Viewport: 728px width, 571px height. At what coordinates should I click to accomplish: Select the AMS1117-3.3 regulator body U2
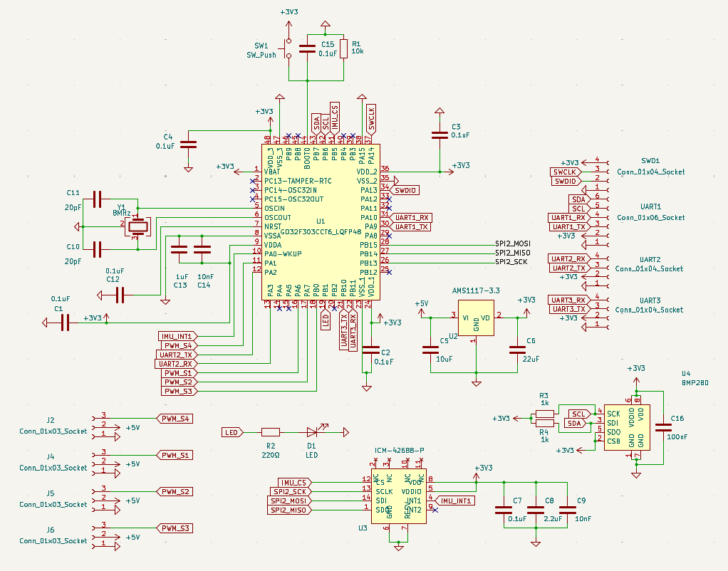(x=476, y=318)
